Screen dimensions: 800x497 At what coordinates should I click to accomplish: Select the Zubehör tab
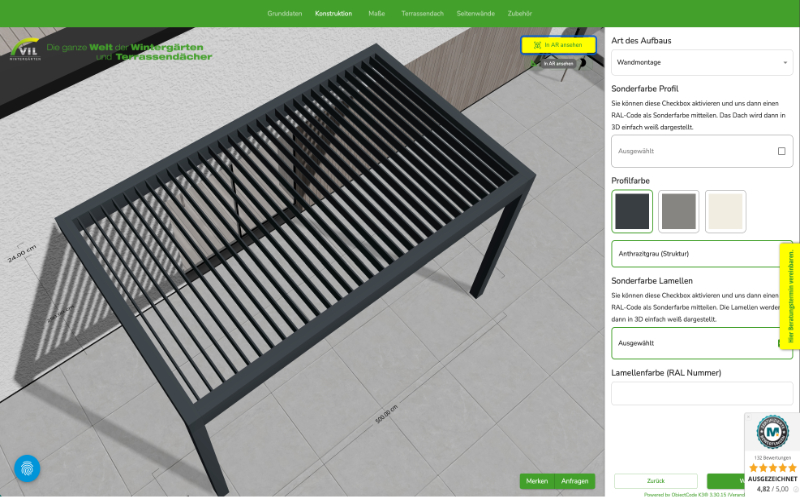click(x=520, y=14)
